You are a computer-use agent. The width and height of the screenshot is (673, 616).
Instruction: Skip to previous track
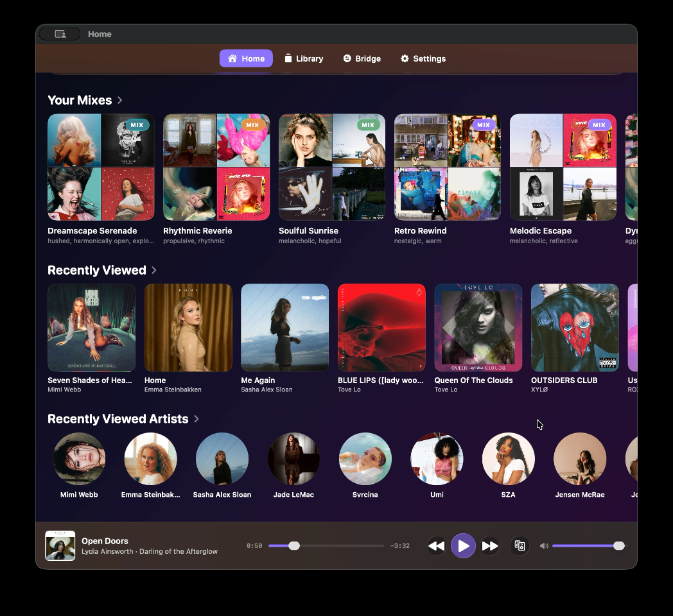[x=437, y=545]
